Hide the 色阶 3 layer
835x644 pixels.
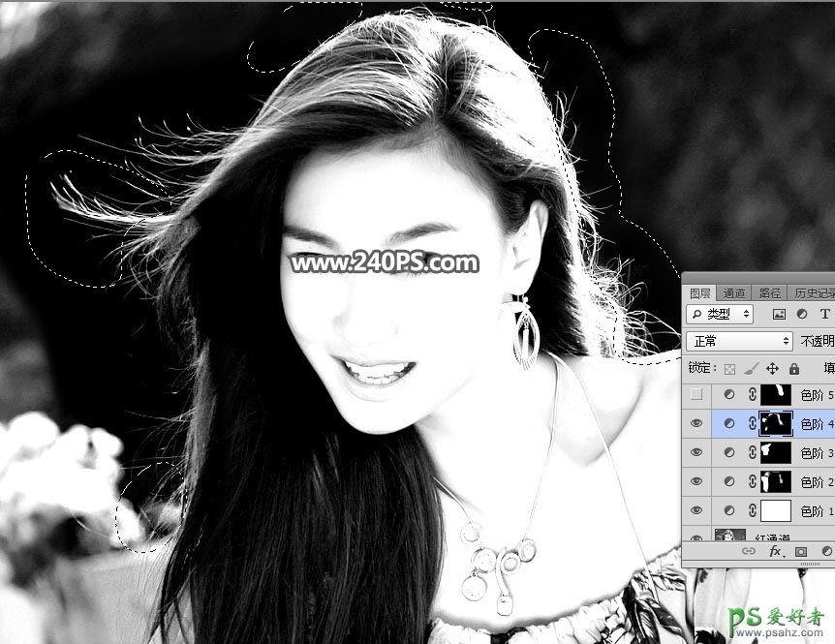696,452
